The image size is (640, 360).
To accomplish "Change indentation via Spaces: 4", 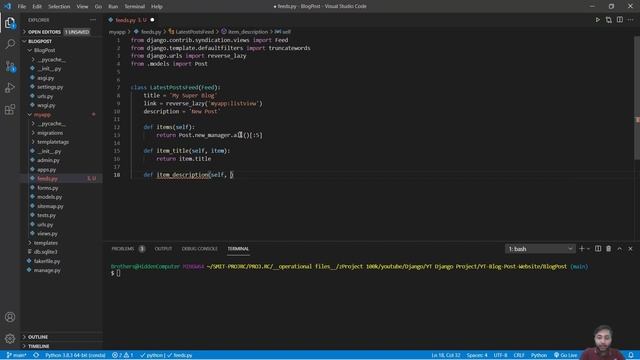I will pyautogui.click(x=477, y=355).
